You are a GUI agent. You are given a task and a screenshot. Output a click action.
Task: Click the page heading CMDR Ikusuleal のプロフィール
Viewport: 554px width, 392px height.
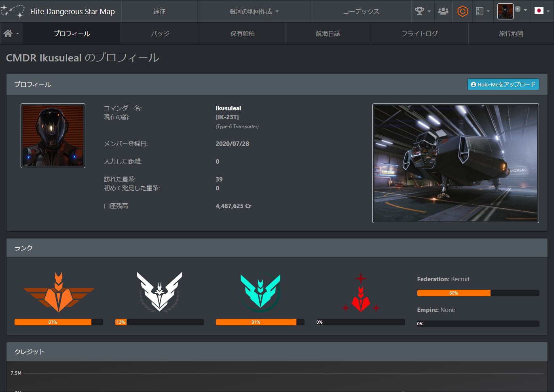(82, 58)
